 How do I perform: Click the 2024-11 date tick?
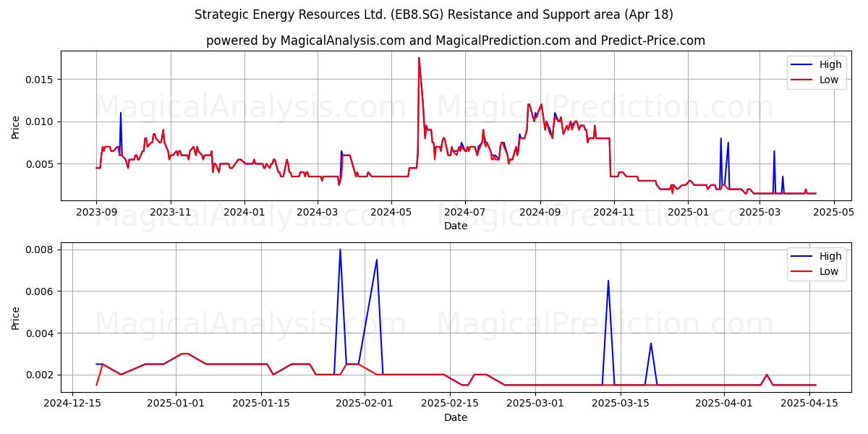613,212
